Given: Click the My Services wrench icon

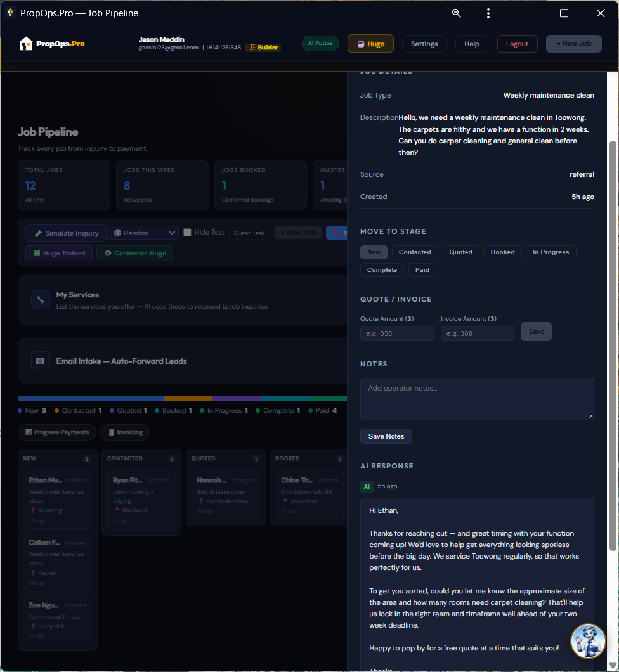Looking at the screenshot, I should click(41, 300).
